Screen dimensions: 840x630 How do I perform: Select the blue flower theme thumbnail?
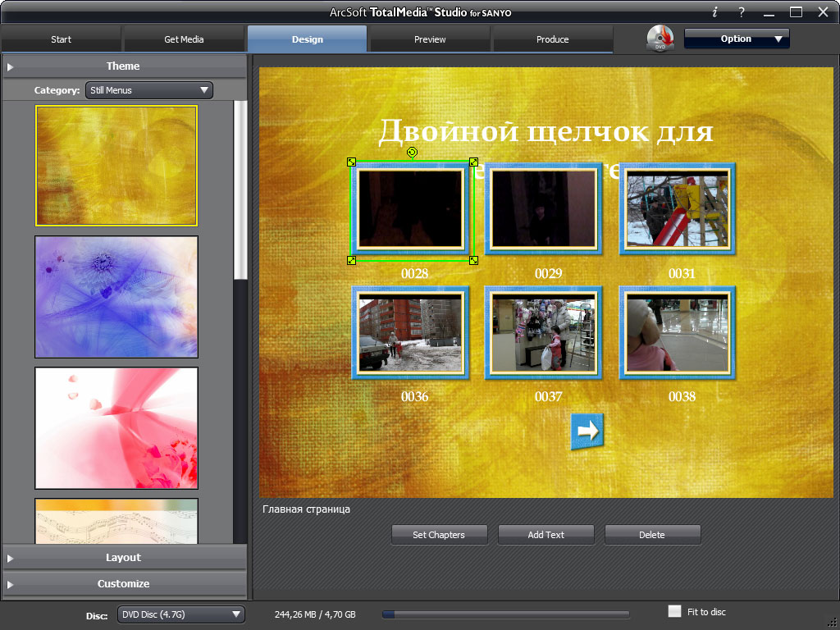point(116,297)
